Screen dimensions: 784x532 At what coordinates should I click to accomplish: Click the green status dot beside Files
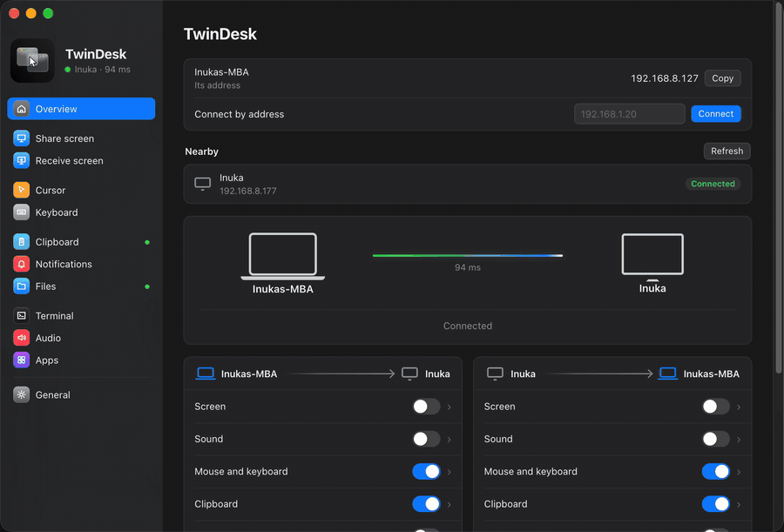pyautogui.click(x=147, y=286)
